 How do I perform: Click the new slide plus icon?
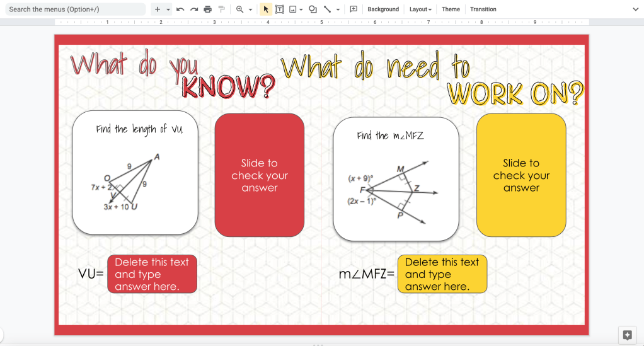[x=158, y=9]
